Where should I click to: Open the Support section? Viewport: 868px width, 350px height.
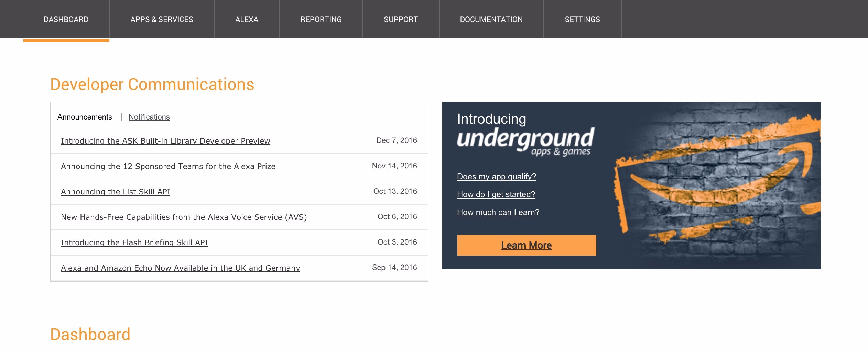point(401,20)
